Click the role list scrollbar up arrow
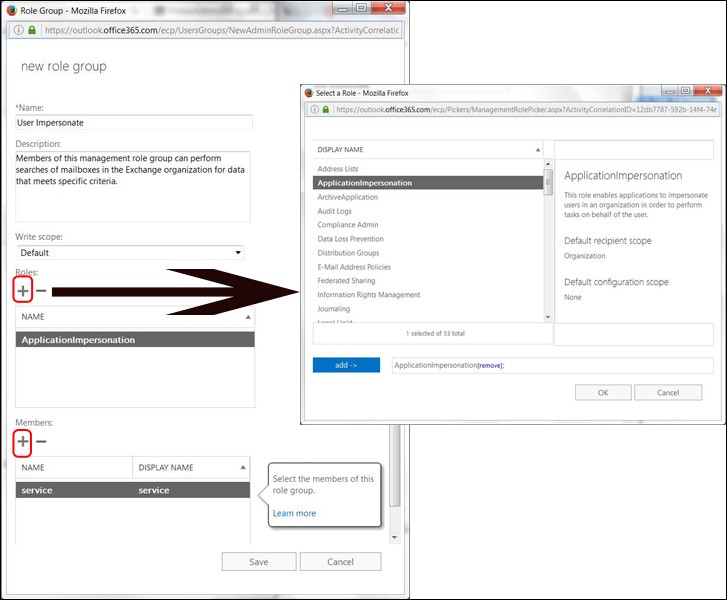727x600 pixels. [x=548, y=164]
